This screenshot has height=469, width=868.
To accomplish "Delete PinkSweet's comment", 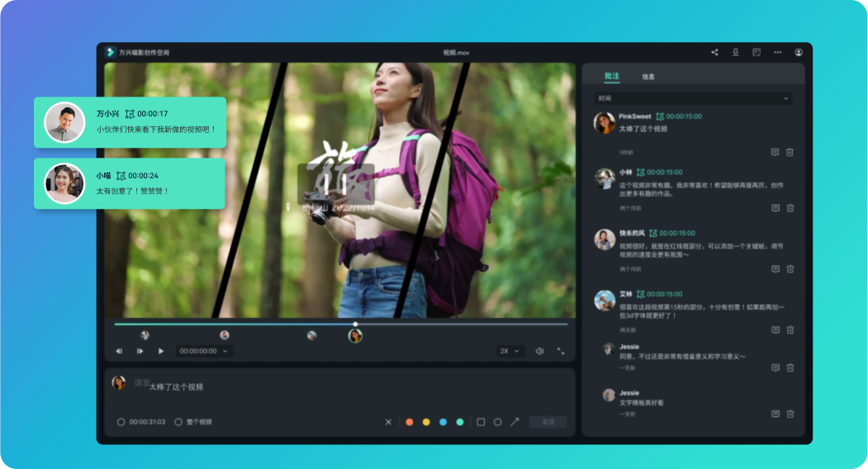I will click(x=790, y=152).
